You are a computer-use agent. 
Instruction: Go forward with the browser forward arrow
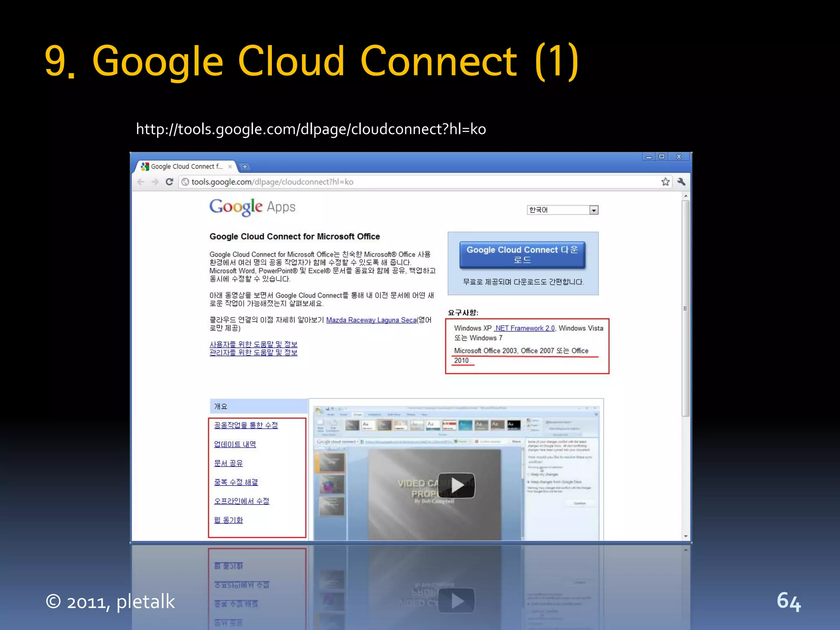(x=155, y=182)
